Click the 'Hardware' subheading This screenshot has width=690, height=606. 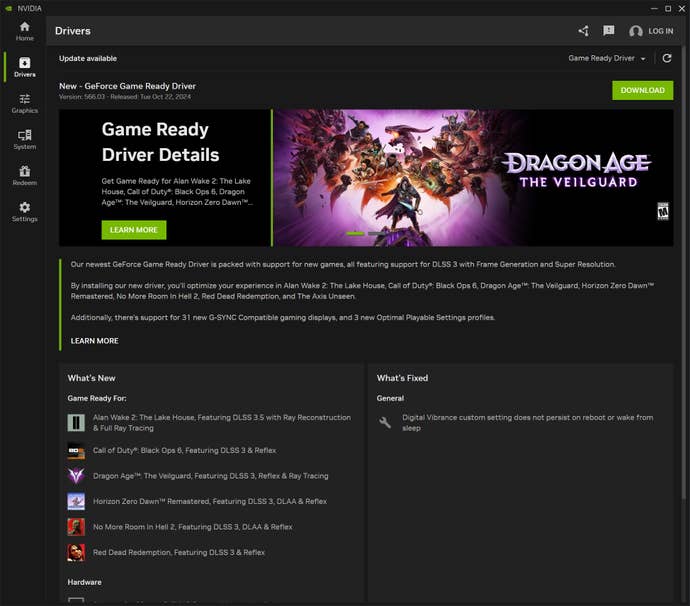point(84,582)
